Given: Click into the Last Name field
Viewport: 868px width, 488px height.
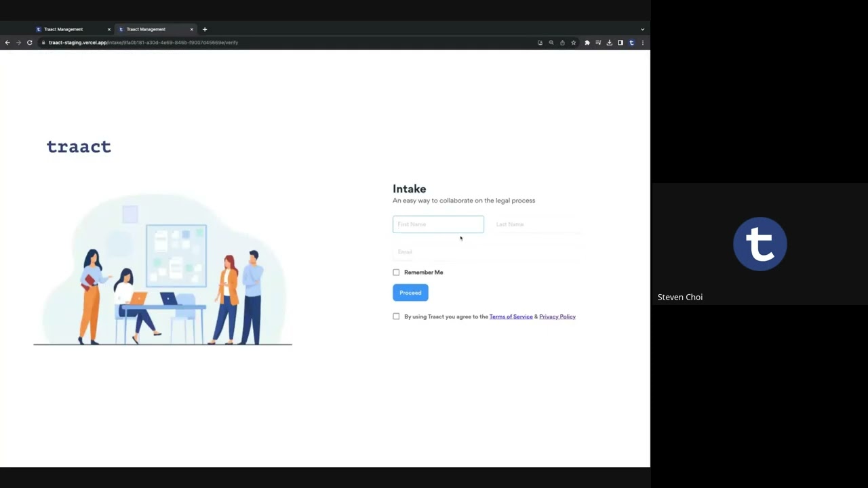Looking at the screenshot, I should coord(538,224).
